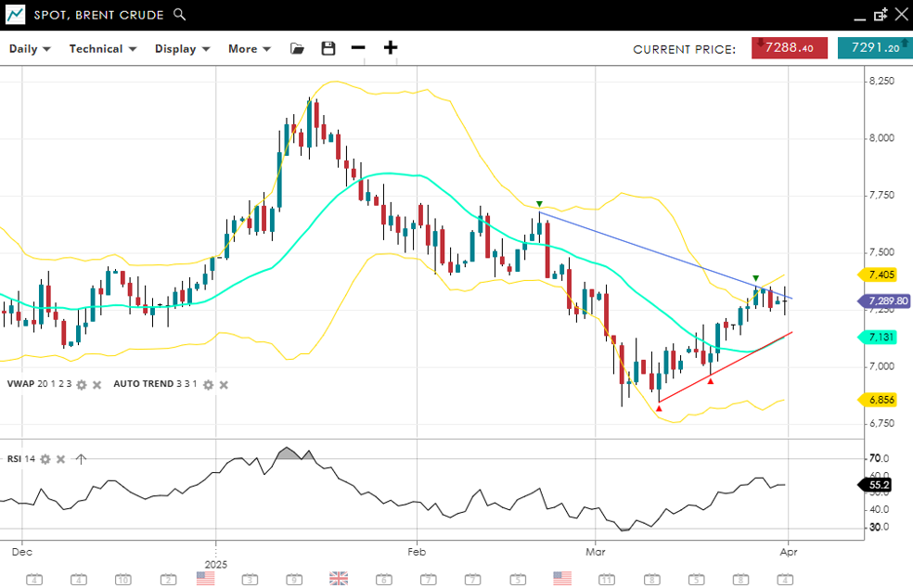913x588 pixels.
Task: Open AUTO TREND settings gear
Action: pyautogui.click(x=208, y=384)
